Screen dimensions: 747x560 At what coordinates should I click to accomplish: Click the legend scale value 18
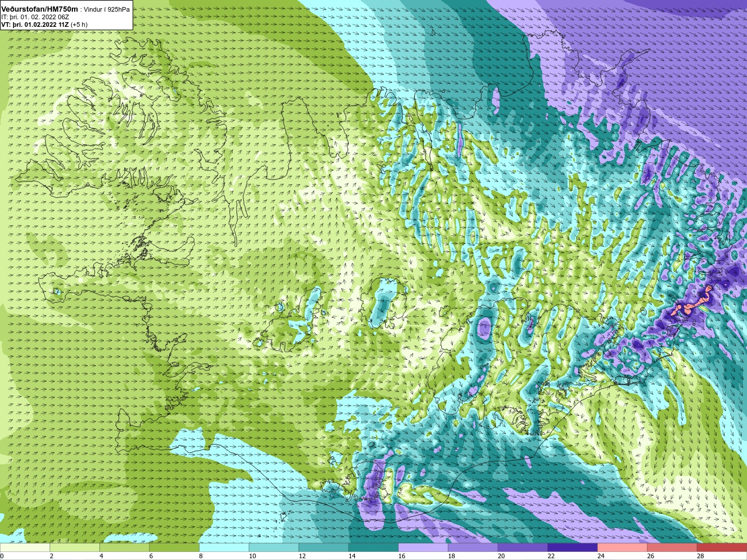point(452,556)
